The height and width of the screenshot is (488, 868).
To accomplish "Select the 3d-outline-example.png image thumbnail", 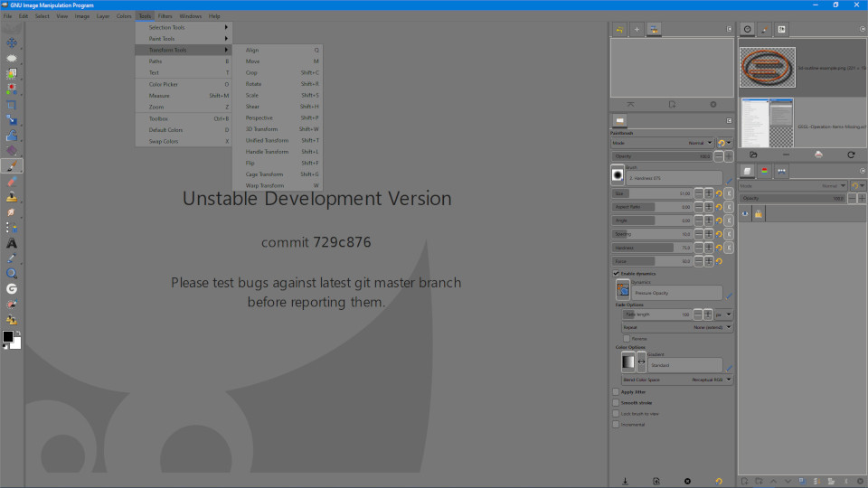I will tap(768, 67).
